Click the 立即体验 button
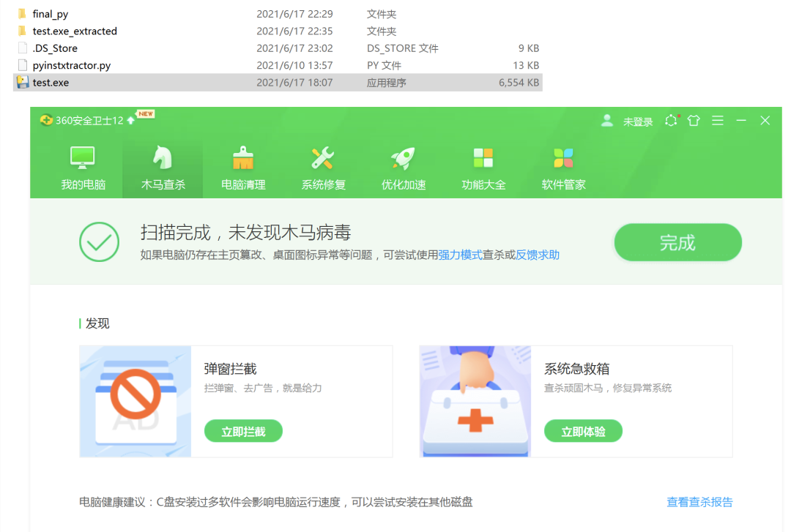This screenshot has width=791, height=532. pos(583,431)
